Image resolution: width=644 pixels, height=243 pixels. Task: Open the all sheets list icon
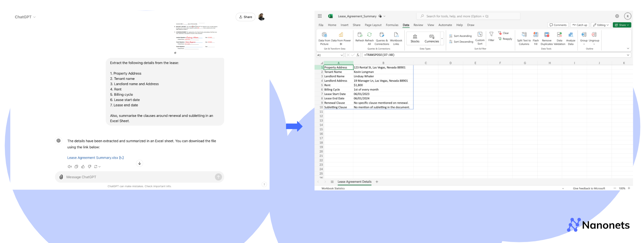332,182
